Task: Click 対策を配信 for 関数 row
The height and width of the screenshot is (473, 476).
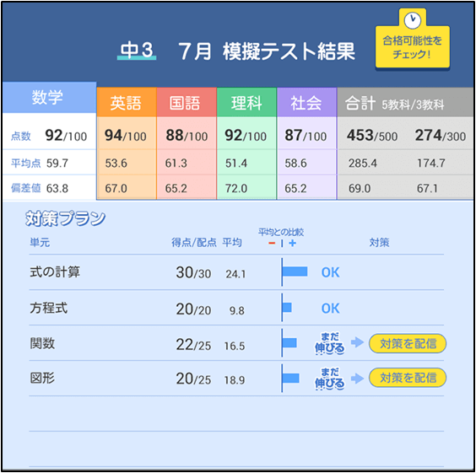Action: pyautogui.click(x=408, y=343)
